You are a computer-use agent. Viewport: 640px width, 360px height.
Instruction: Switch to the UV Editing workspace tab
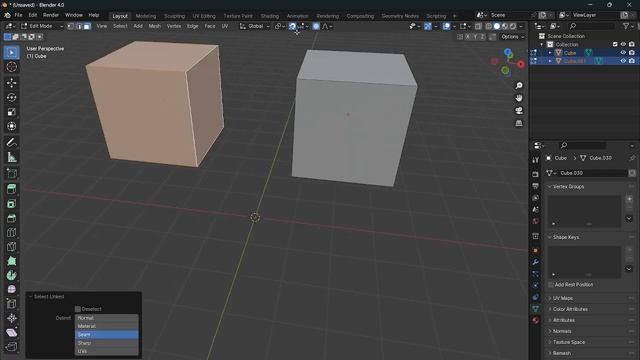pyautogui.click(x=204, y=16)
